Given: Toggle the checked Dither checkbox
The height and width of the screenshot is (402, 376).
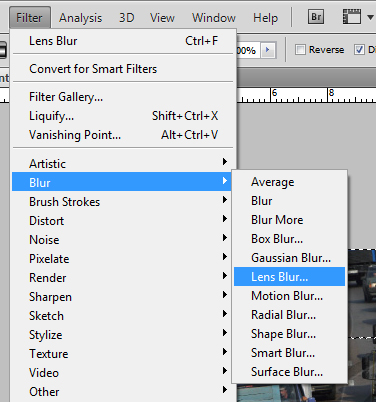Looking at the screenshot, I should pyautogui.click(x=359, y=50).
